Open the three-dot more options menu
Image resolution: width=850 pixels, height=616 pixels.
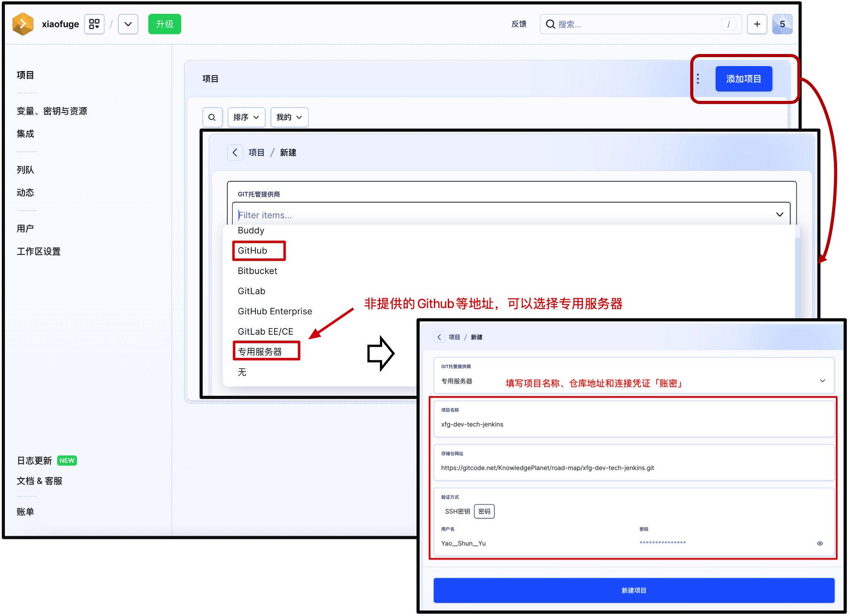click(x=698, y=79)
